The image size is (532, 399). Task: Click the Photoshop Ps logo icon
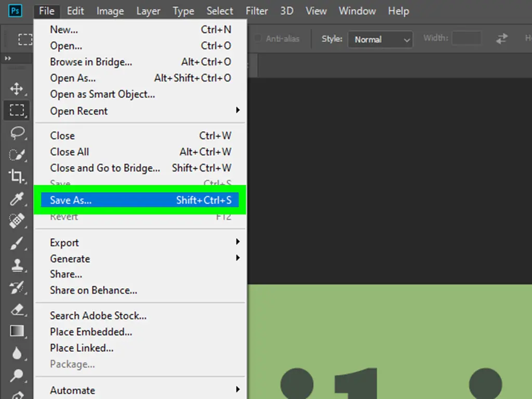point(15,11)
